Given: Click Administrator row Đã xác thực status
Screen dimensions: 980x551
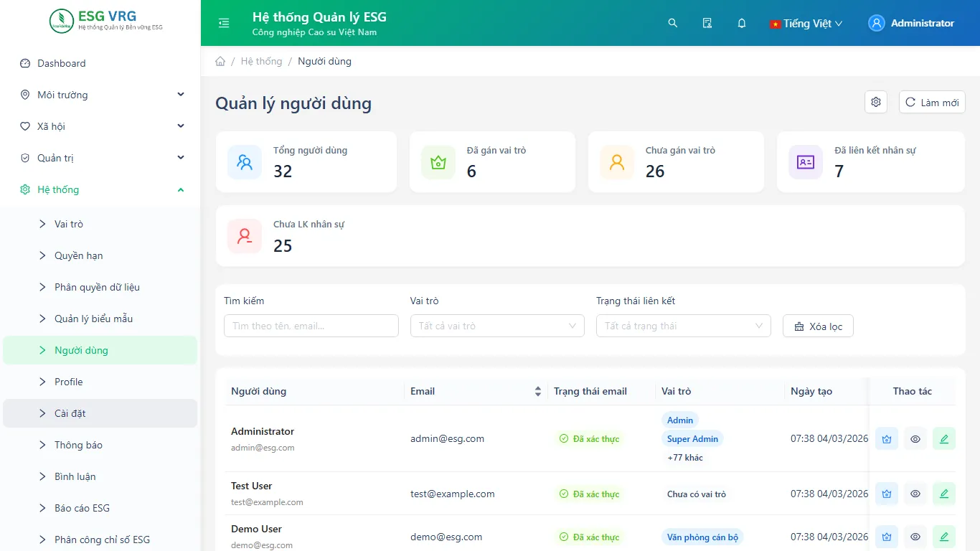Looking at the screenshot, I should point(589,439).
